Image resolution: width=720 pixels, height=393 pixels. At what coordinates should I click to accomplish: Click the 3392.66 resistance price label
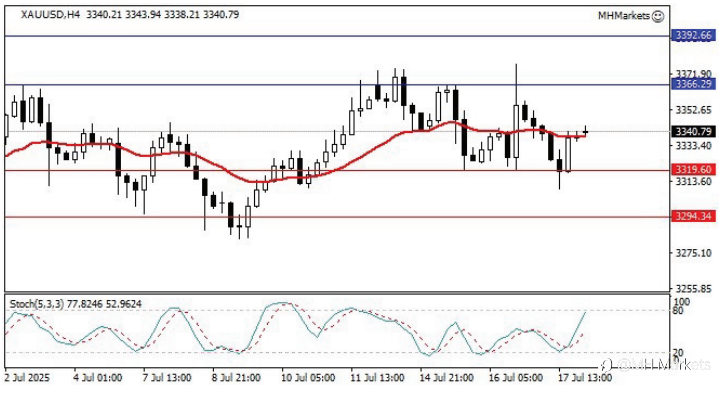pyautogui.click(x=693, y=35)
